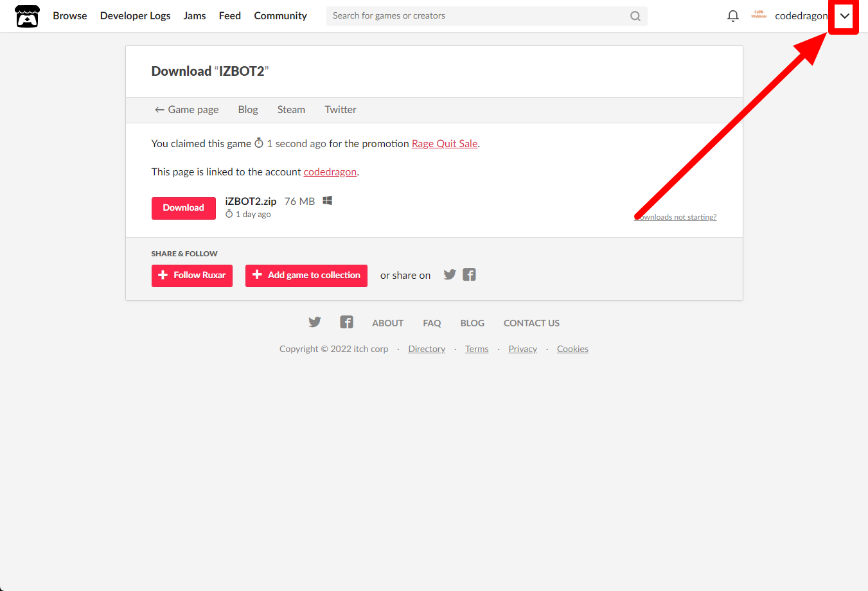Open footer Facebook icon
868x591 pixels.
(x=347, y=322)
